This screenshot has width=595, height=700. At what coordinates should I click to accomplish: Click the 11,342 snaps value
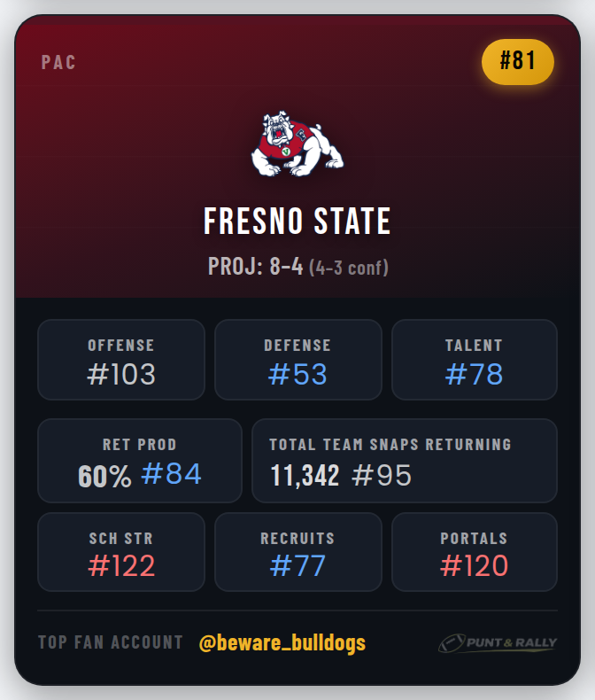pyautogui.click(x=305, y=476)
